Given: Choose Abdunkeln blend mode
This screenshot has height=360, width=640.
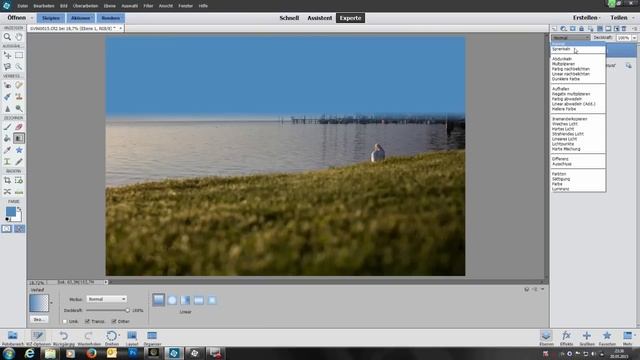Looking at the screenshot, I should (562, 59).
